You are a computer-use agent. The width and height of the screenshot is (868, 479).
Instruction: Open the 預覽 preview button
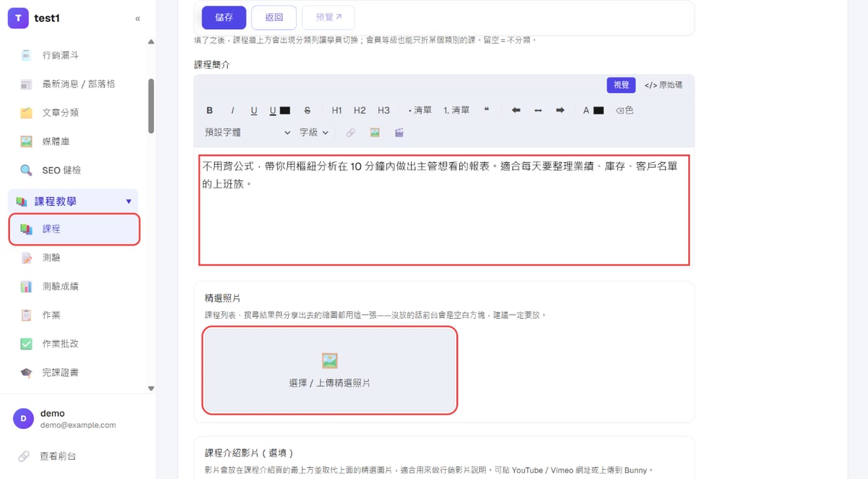point(328,18)
